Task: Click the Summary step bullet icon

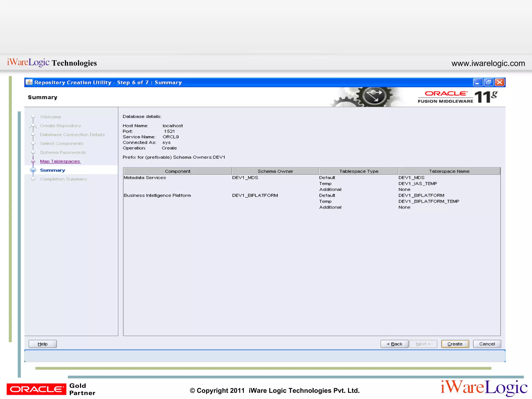Action: click(x=33, y=170)
